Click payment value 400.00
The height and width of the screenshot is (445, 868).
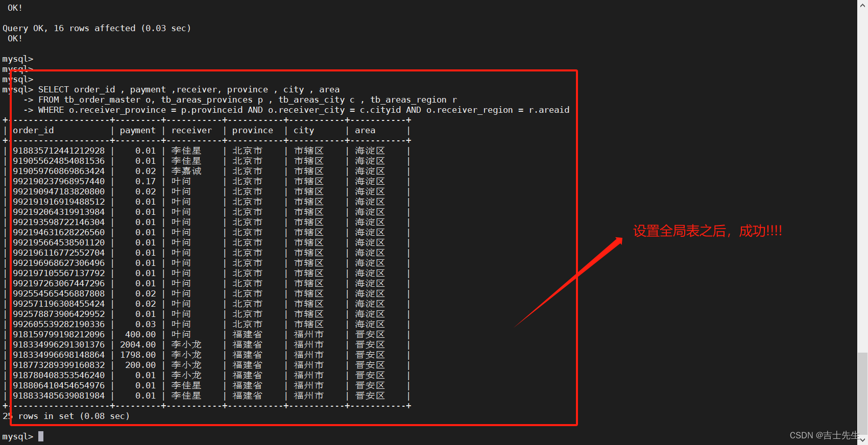click(x=140, y=334)
